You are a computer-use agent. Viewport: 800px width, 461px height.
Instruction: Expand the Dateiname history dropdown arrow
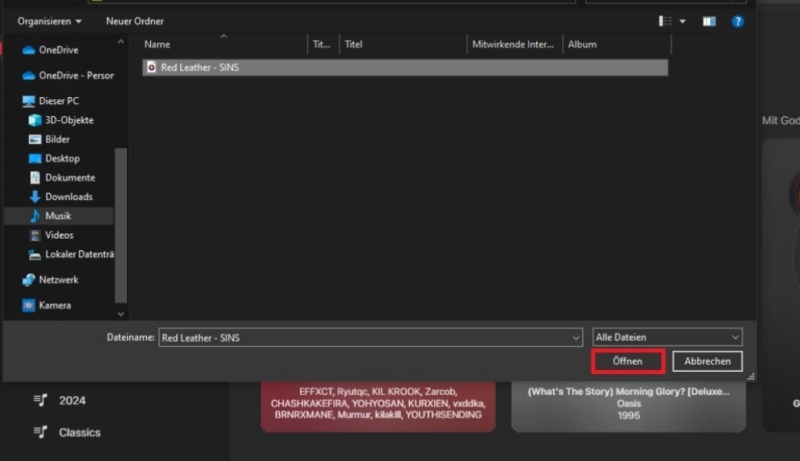575,338
